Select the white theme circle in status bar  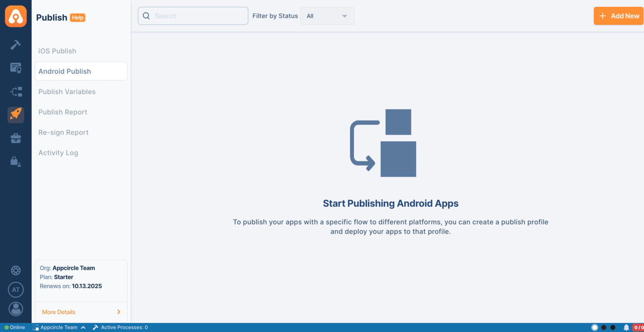595,327
